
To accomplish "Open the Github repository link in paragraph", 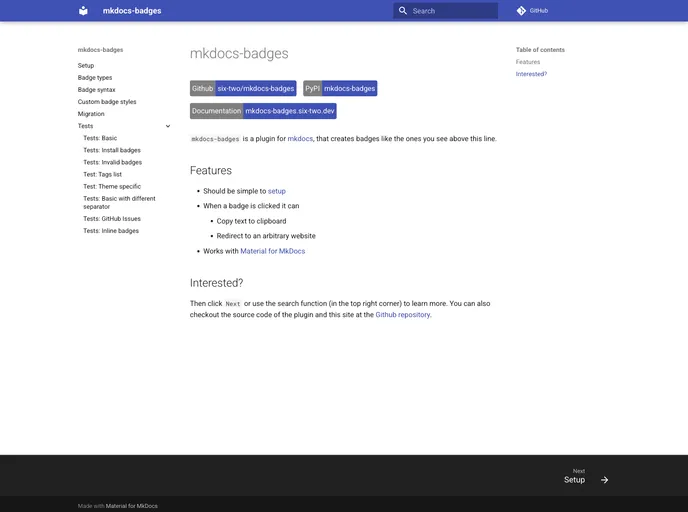I will 402,315.
